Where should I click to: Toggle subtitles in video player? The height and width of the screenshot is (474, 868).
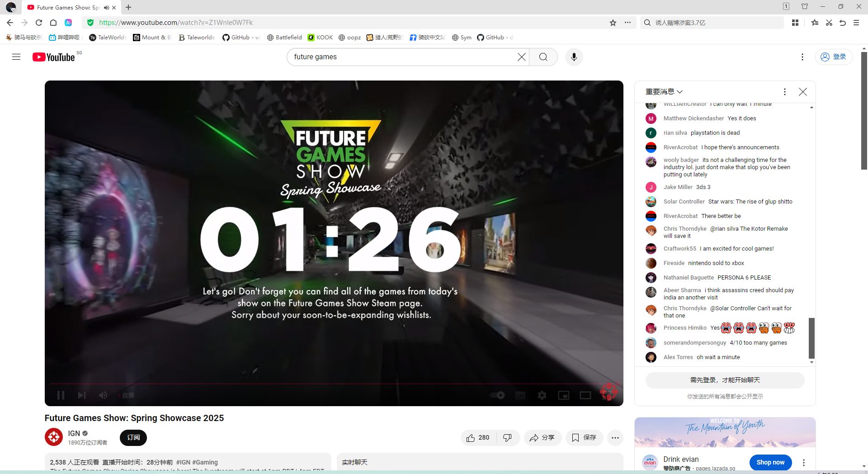click(520, 395)
